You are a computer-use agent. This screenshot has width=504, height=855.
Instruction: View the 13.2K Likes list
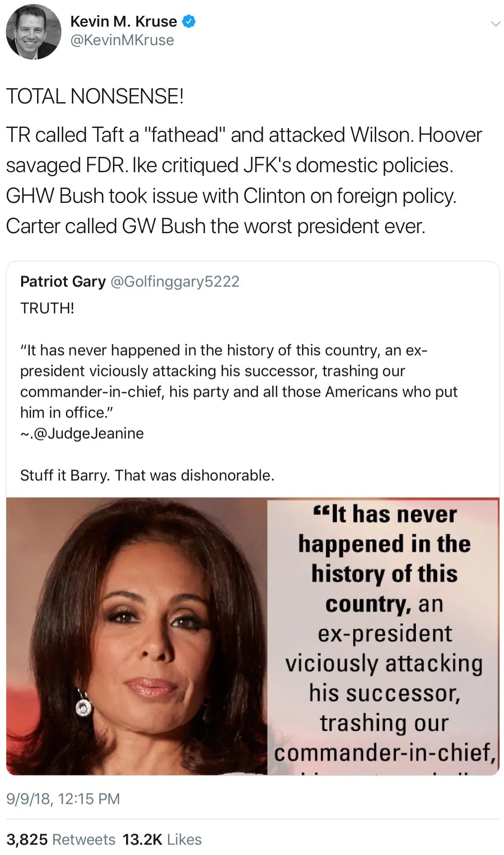(x=162, y=839)
